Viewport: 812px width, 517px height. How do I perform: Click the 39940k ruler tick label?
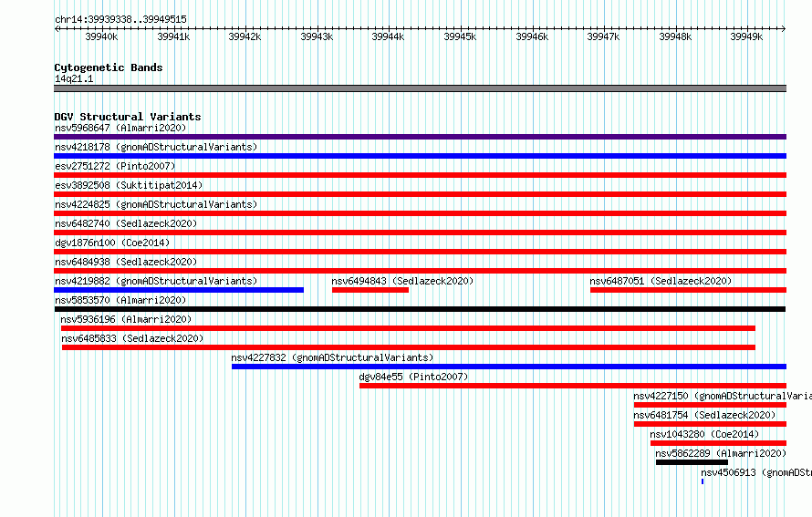point(101,36)
